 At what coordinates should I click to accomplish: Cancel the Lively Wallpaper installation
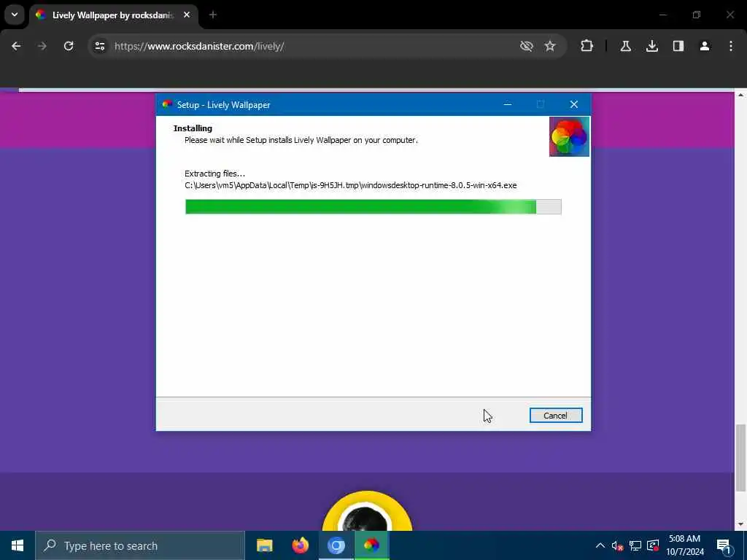click(x=555, y=415)
